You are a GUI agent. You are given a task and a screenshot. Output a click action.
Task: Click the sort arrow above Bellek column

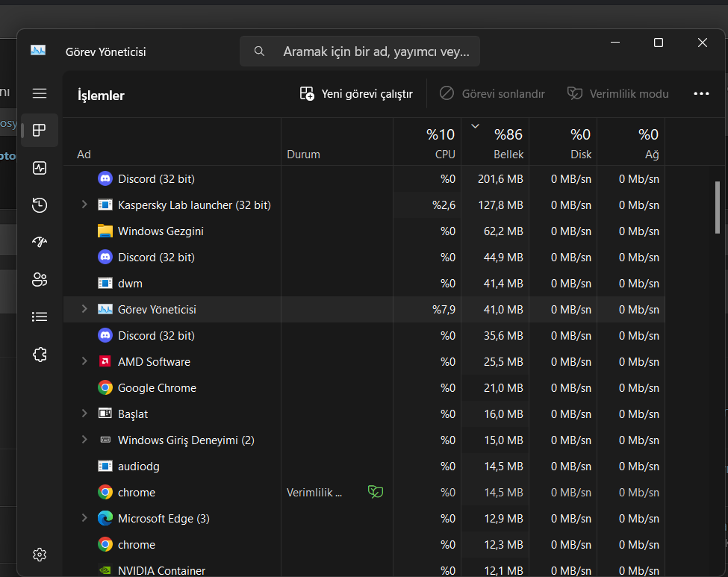click(x=475, y=126)
